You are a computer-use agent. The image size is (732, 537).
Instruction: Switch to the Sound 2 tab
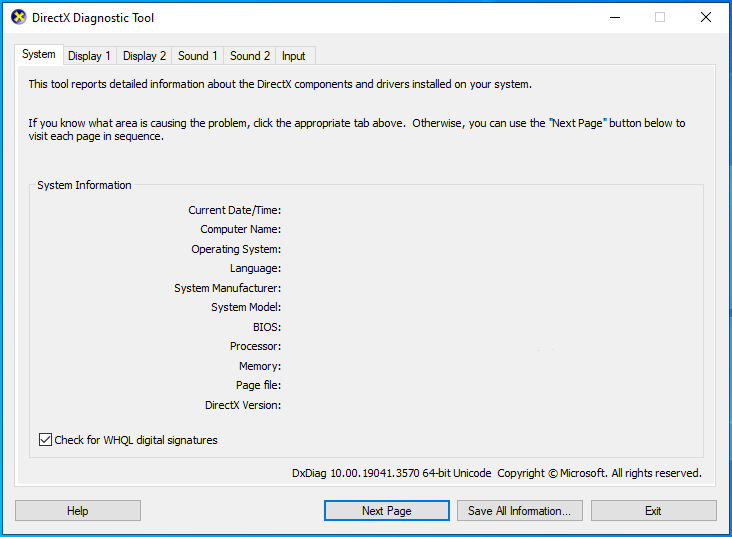[249, 56]
